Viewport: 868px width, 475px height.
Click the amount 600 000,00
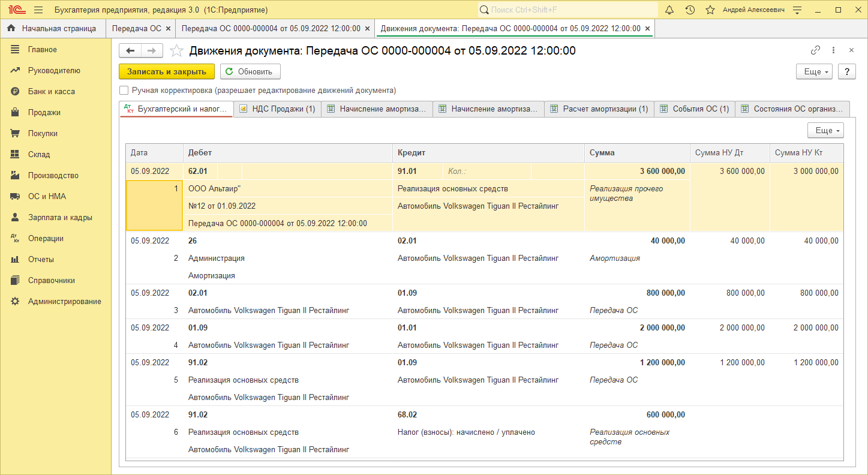(665, 414)
